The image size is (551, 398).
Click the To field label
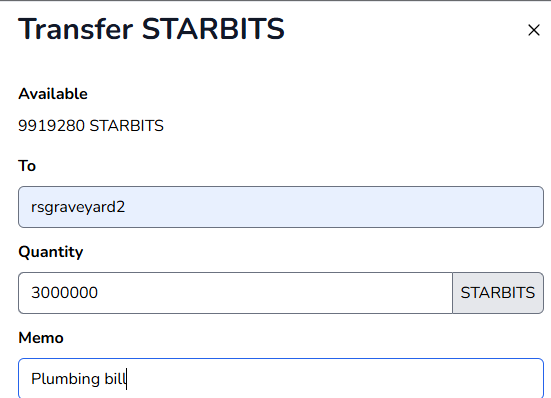(27, 166)
